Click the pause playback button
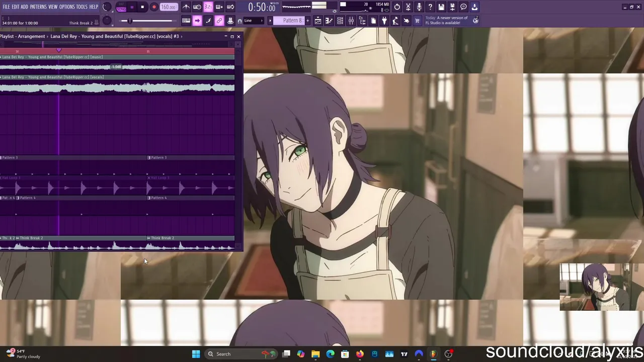The height and width of the screenshot is (362, 644). coord(132,7)
